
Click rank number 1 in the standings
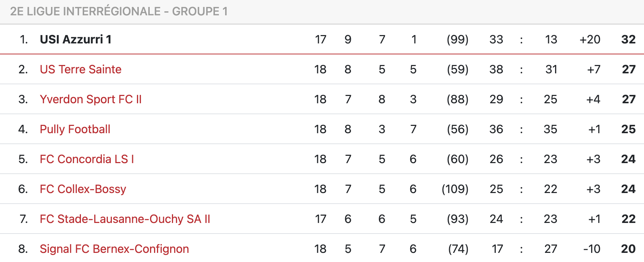tap(24, 39)
